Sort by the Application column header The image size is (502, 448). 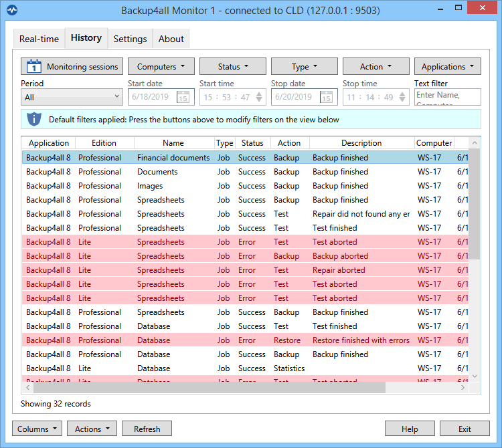49,143
